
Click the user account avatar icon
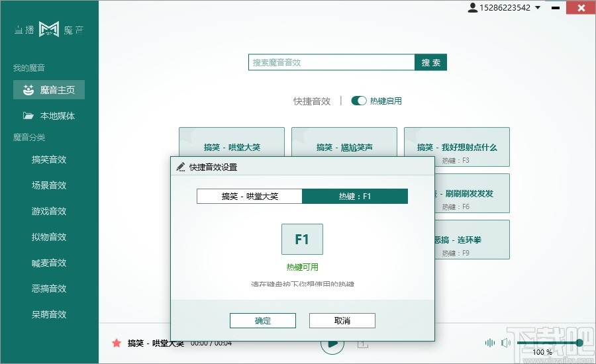(472, 7)
